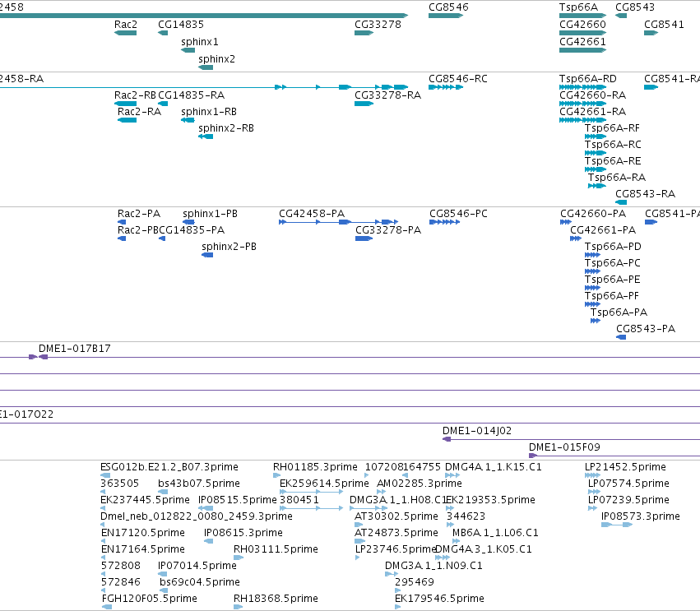Click the Tsp66A-PF protein label
Screen dimensions: 700x611
tap(612, 296)
